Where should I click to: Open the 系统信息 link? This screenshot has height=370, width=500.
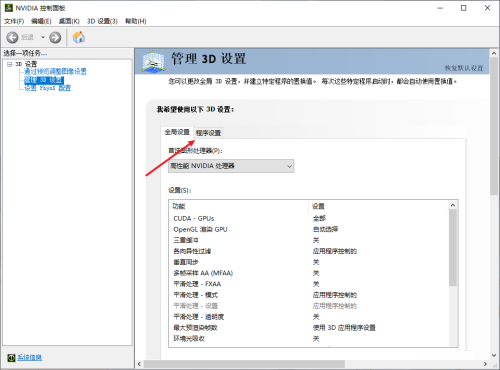[29, 357]
